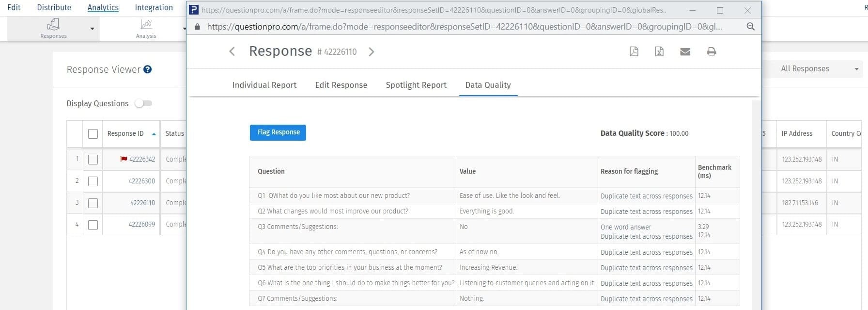Select checkbox for response 42226110
Image resolution: width=868 pixels, height=310 pixels.
click(x=93, y=203)
